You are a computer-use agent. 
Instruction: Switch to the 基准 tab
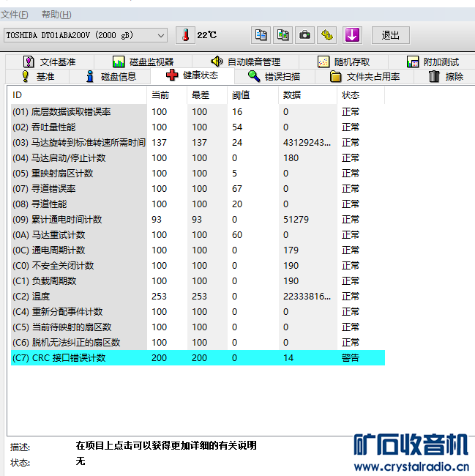[37, 76]
